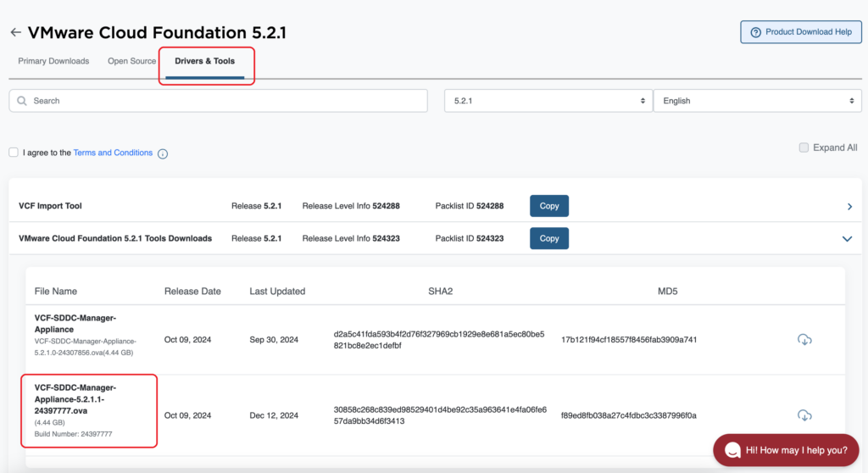This screenshot has height=473, width=868.
Task: Tick the I agree to terms checkbox
Action: 14,153
